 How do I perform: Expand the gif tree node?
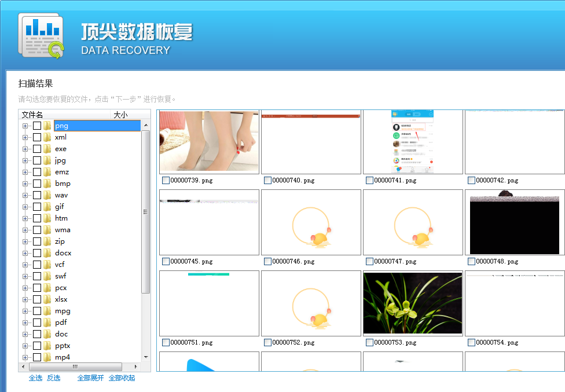point(25,207)
